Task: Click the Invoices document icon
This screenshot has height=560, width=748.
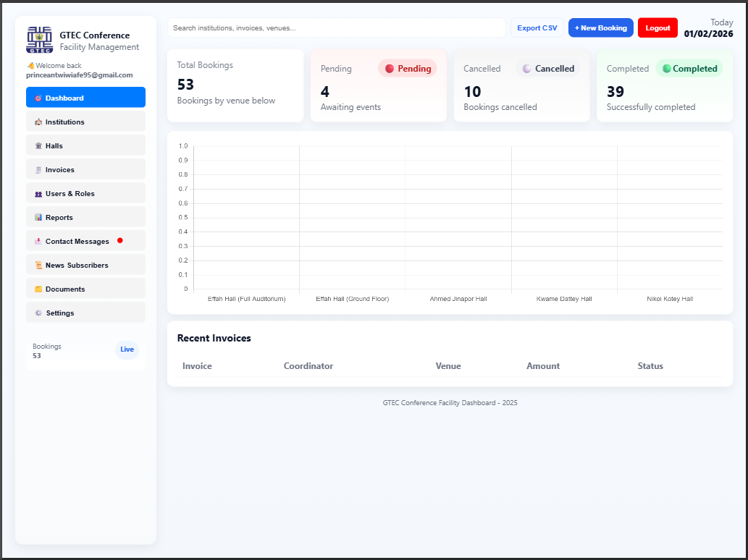Action: click(38, 170)
